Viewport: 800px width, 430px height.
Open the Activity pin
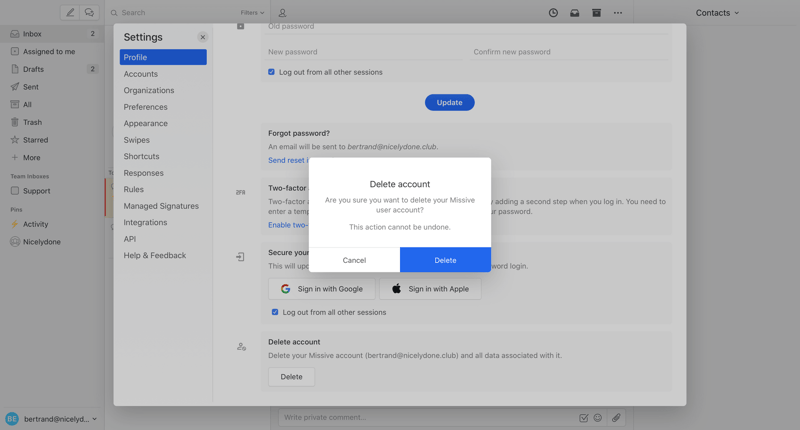(x=53, y=224)
